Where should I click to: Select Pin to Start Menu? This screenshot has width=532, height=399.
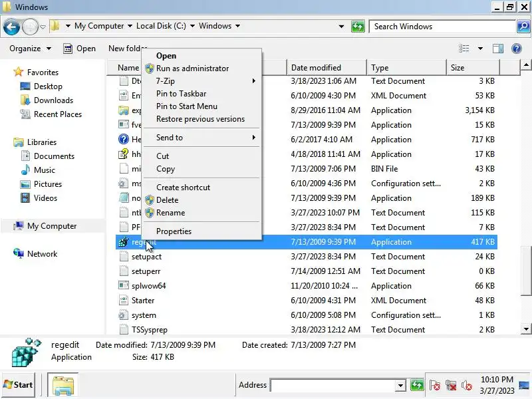point(201,106)
